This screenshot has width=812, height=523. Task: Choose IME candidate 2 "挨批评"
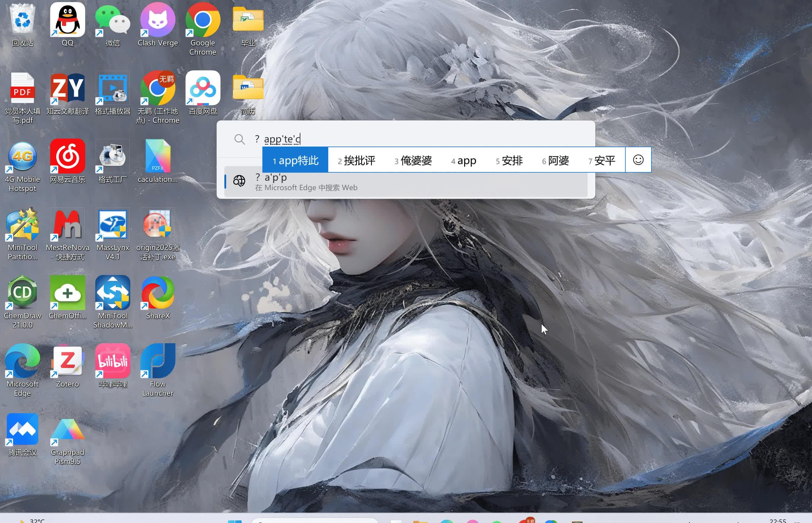(356, 160)
